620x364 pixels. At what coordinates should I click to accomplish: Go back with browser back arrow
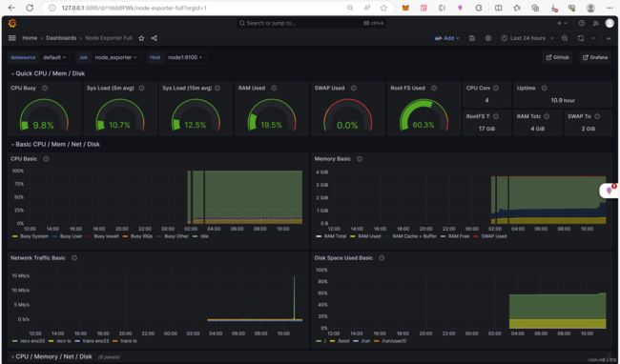tap(11, 8)
